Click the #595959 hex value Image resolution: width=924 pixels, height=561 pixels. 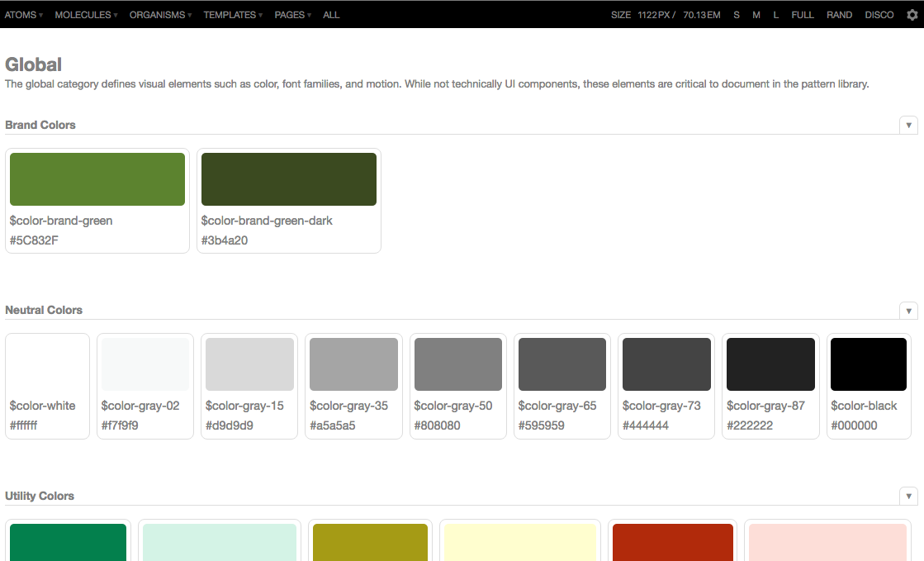click(x=542, y=426)
